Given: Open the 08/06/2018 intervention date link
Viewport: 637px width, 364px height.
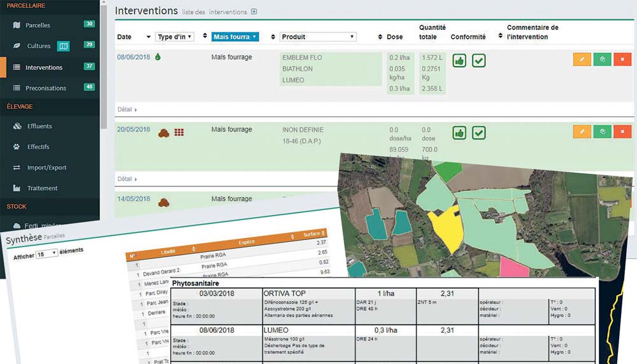Looking at the screenshot, I should pos(134,57).
